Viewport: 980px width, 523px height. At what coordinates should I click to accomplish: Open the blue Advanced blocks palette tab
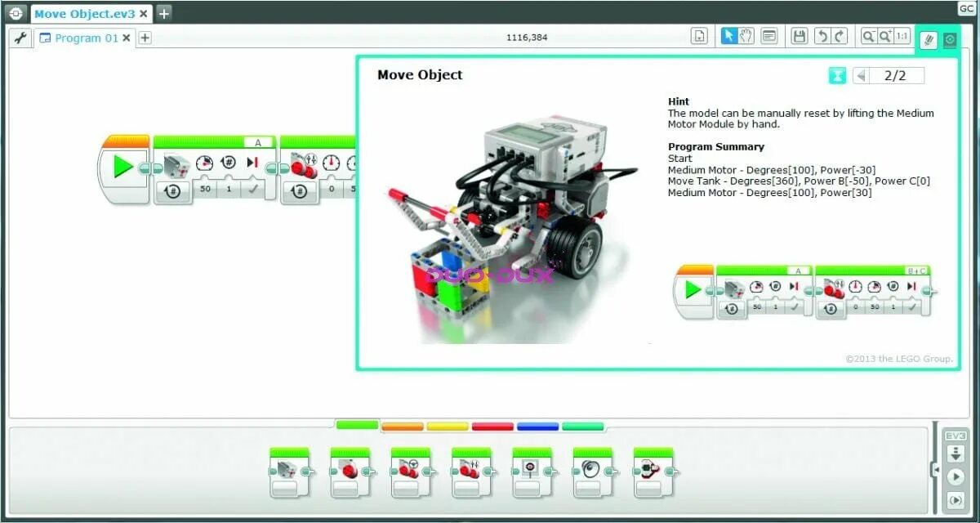click(x=537, y=426)
